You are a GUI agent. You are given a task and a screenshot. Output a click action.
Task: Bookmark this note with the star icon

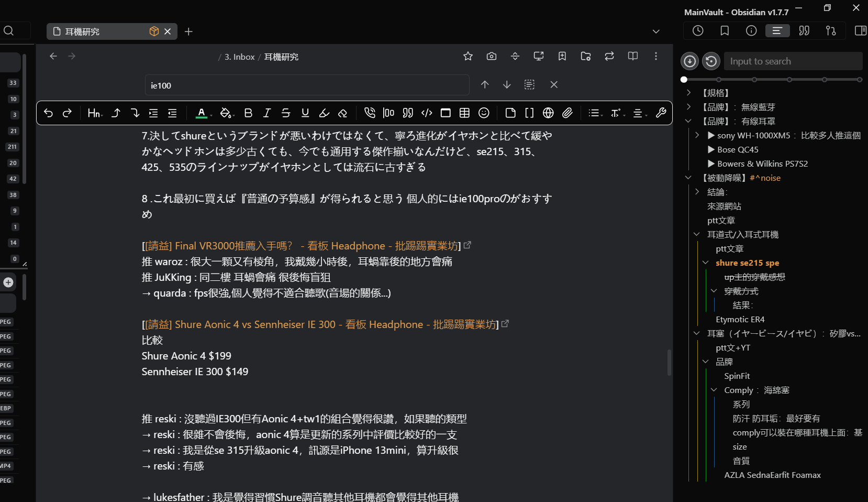pos(468,56)
